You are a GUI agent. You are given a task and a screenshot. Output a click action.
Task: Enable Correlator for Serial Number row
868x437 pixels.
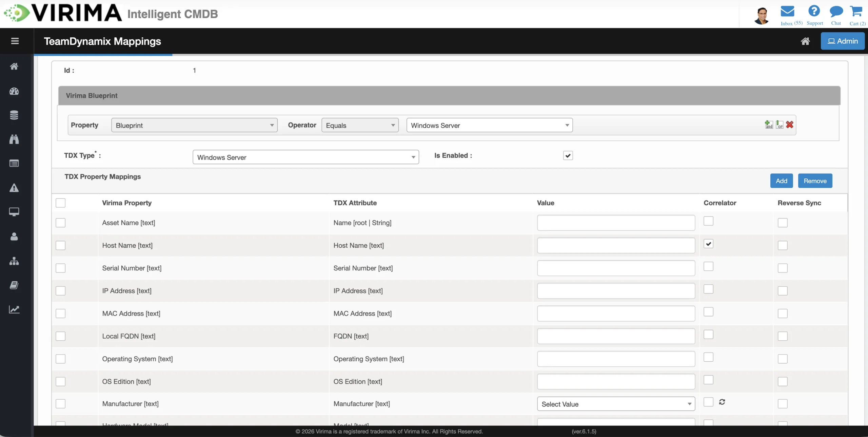click(708, 266)
